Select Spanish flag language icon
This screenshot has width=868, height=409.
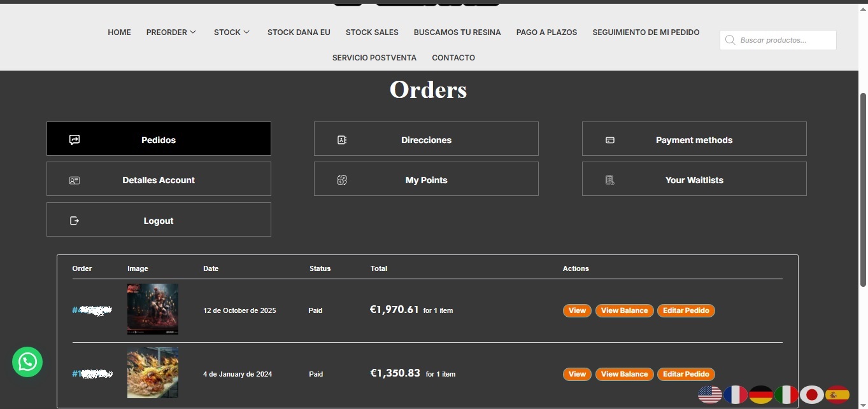pyautogui.click(x=837, y=394)
